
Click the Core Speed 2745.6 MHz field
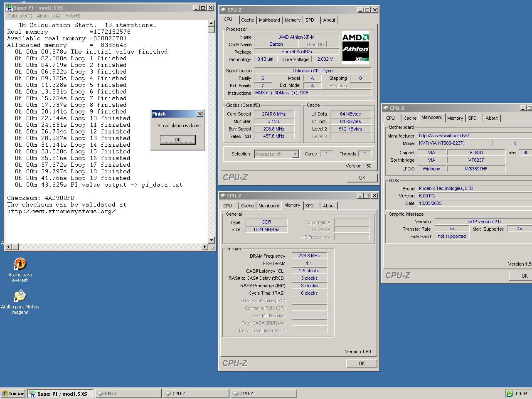coord(274,114)
